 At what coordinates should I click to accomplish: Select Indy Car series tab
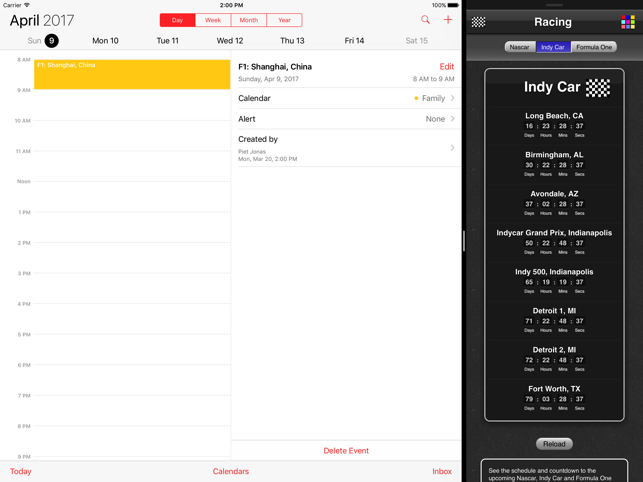click(553, 47)
